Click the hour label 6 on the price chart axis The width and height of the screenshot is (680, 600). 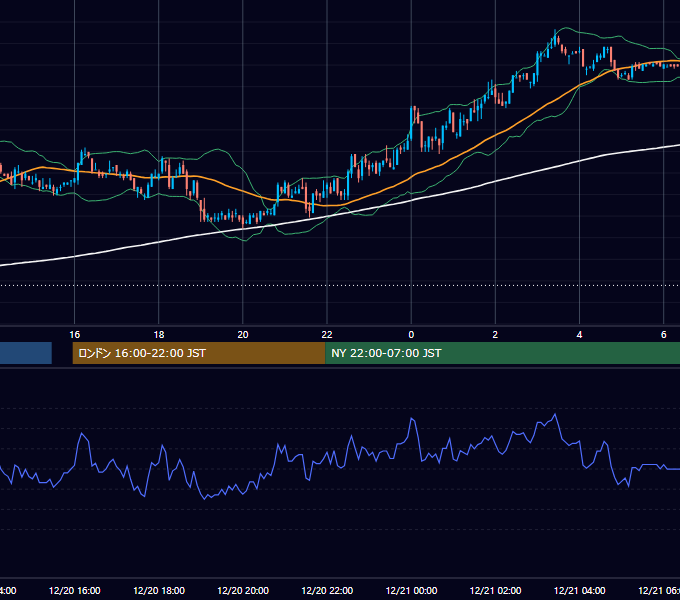(x=664, y=334)
